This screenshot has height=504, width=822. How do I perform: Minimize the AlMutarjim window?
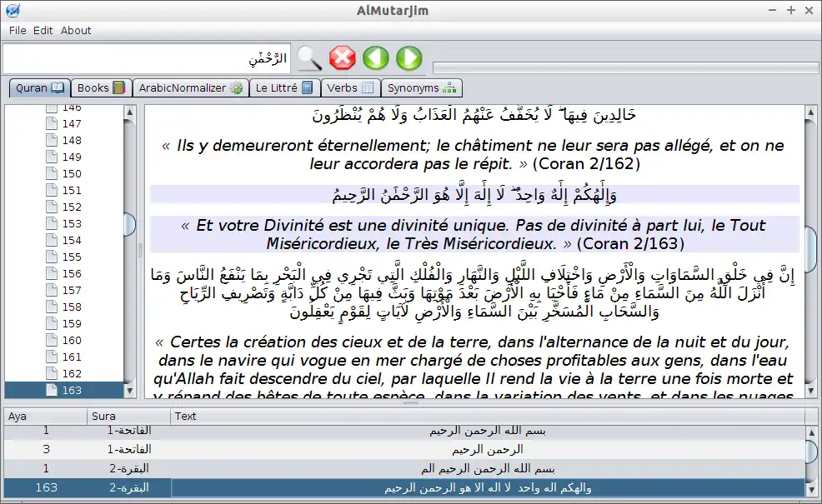[x=772, y=10]
